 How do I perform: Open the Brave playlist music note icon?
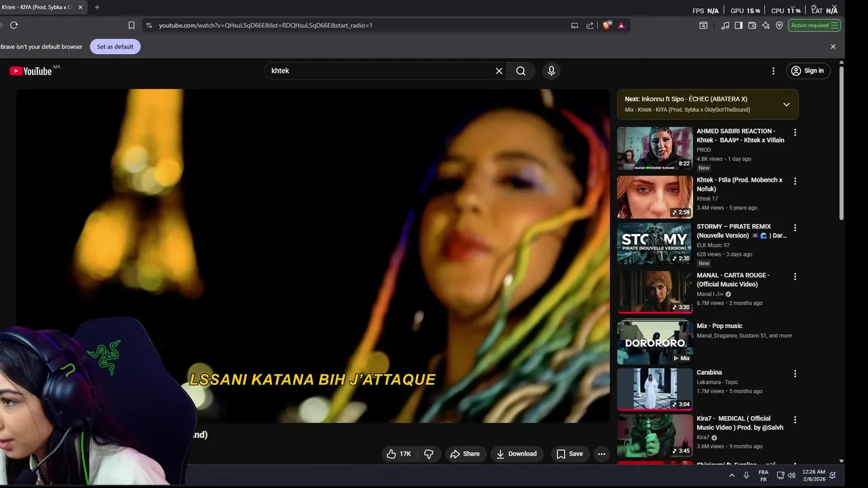coord(726,25)
